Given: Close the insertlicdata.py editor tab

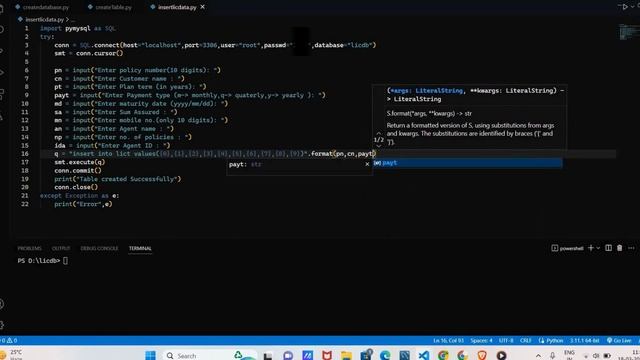Looking at the screenshot, I should click(x=202, y=7).
